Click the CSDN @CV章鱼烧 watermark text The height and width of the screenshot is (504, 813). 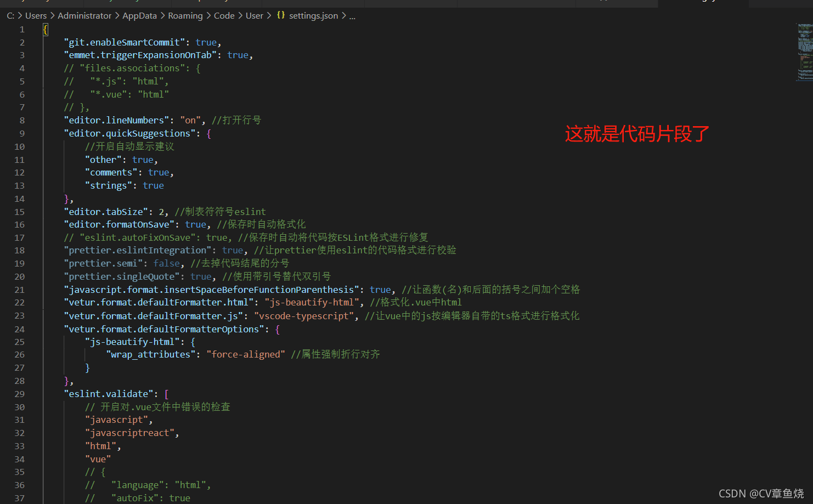coord(761,494)
